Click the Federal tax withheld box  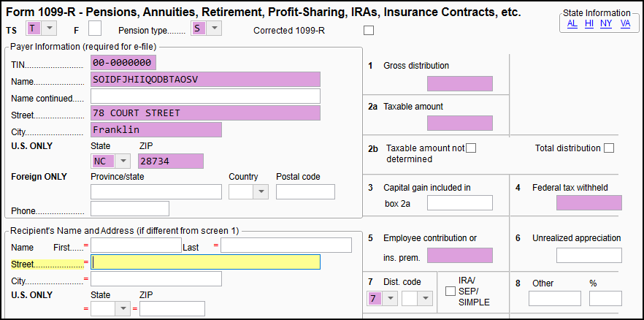click(x=589, y=203)
